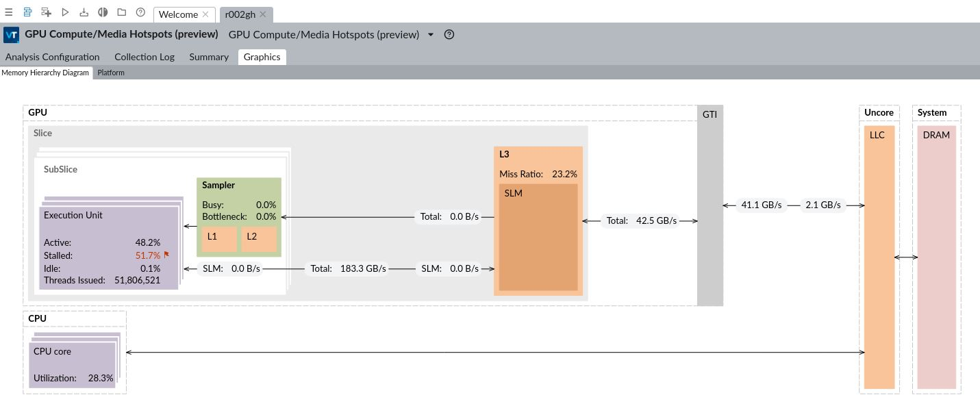Image resolution: width=980 pixels, height=406 pixels.
Task: Click the SLM block inside L3
Action: (x=538, y=237)
